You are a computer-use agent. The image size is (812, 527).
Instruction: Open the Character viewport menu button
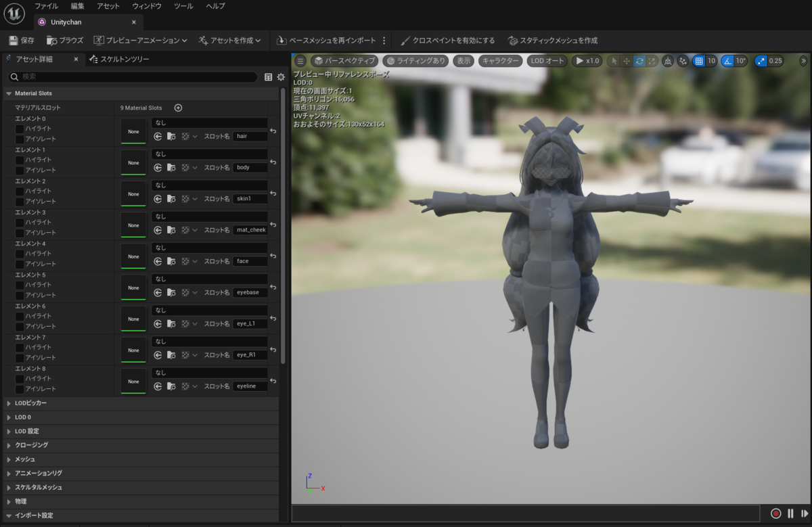coord(501,61)
